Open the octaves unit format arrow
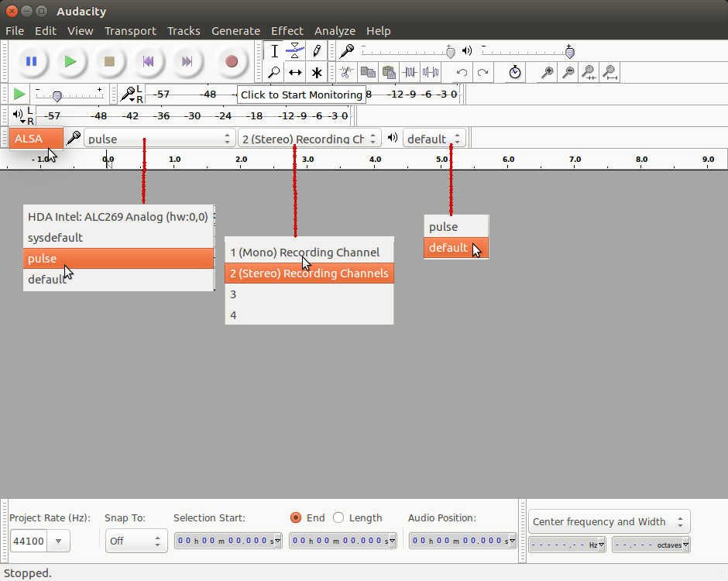The image size is (728, 581). (x=685, y=545)
